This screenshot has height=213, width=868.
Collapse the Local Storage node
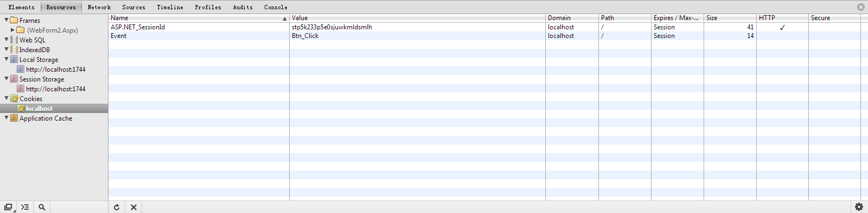click(x=7, y=59)
